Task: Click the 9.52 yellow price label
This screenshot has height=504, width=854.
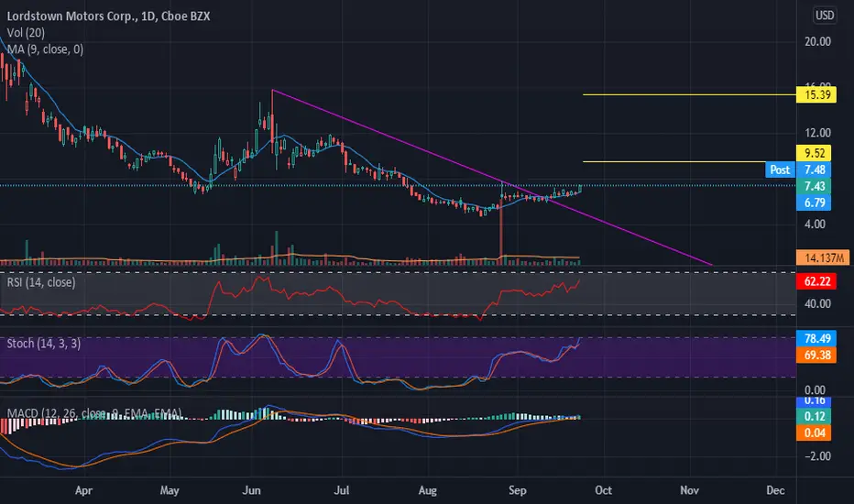Action: pyautogui.click(x=814, y=153)
